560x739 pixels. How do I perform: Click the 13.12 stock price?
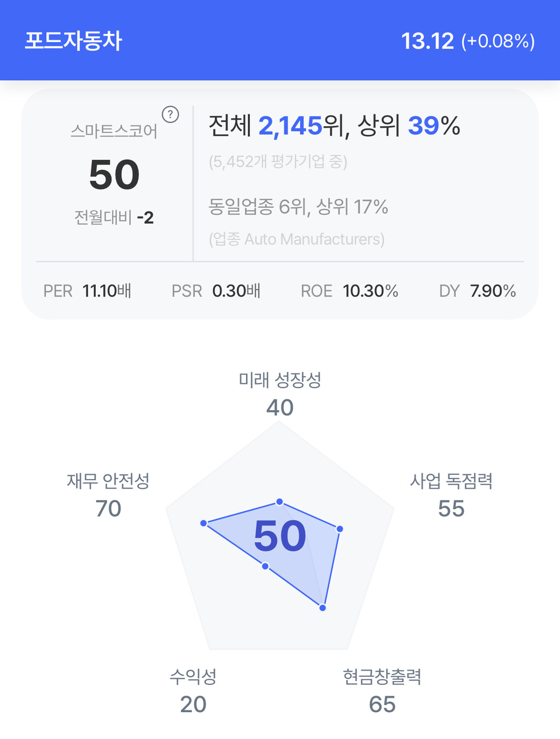[428, 41]
